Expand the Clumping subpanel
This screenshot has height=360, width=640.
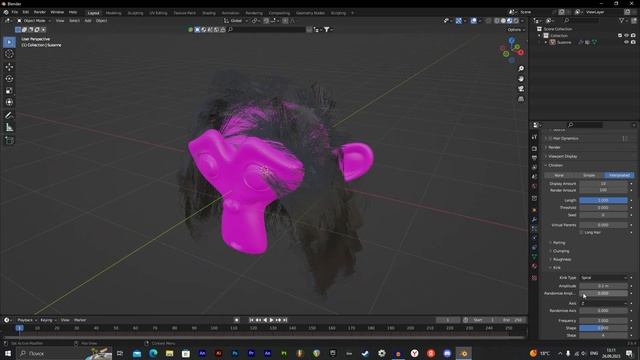[560, 251]
